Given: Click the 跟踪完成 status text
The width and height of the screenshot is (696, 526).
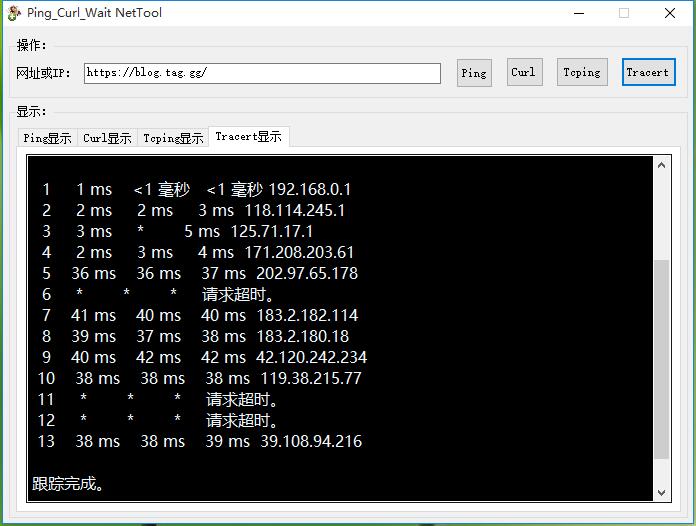Looking at the screenshot, I should (x=68, y=484).
